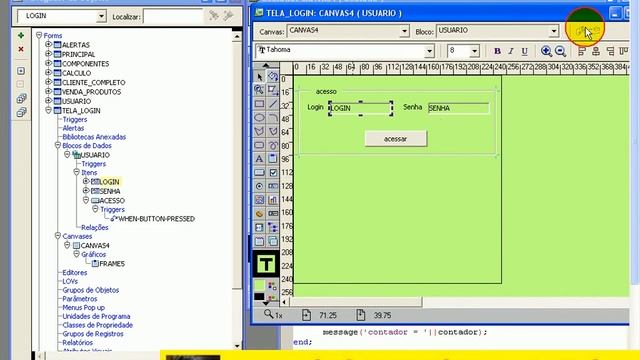Select the LOGIN item in navigator tree
Image resolution: width=640 pixels, height=360 pixels.
point(109,182)
